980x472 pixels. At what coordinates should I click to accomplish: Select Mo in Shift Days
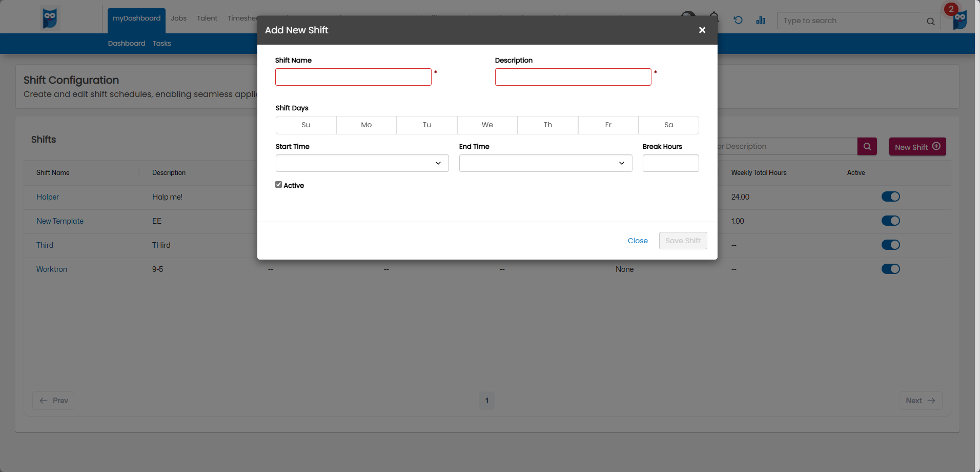tap(366, 125)
